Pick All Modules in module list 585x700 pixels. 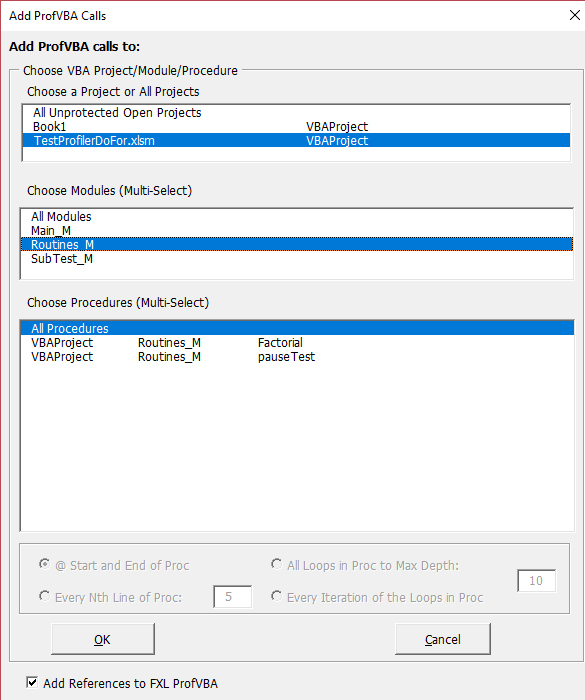point(297,217)
